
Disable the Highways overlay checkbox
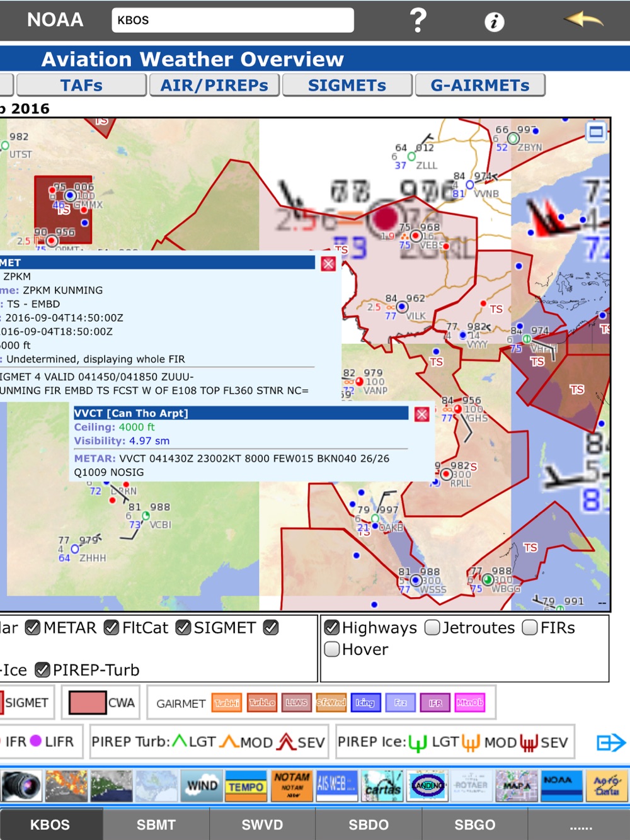coord(331,628)
